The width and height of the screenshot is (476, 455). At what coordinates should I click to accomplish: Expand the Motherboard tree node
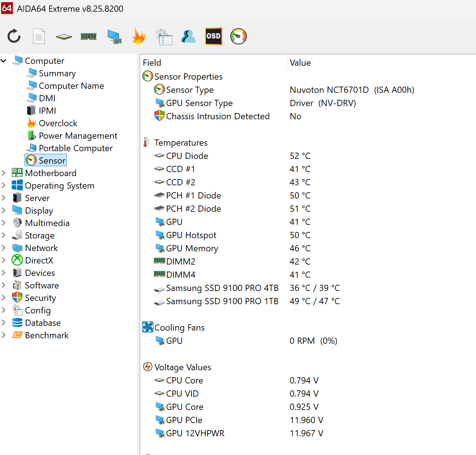4,173
